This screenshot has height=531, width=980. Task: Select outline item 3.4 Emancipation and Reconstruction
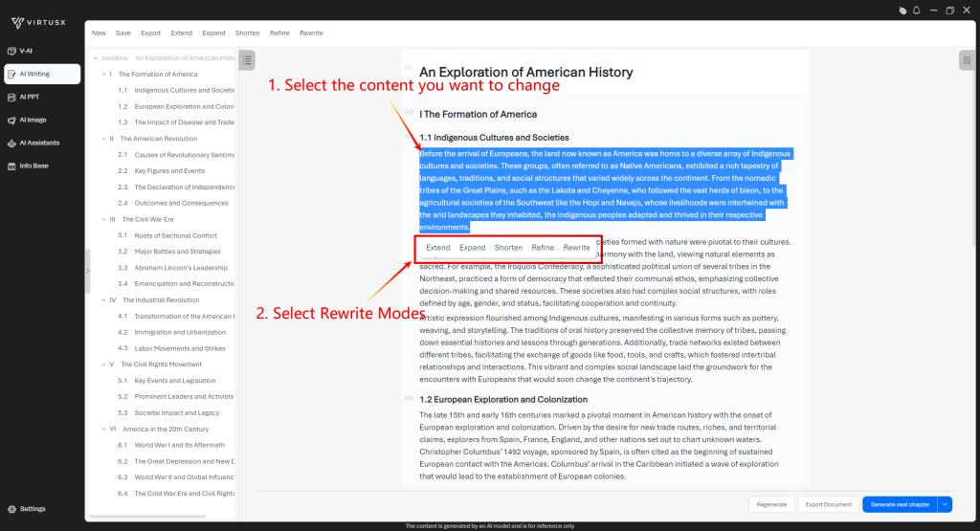pyautogui.click(x=175, y=284)
